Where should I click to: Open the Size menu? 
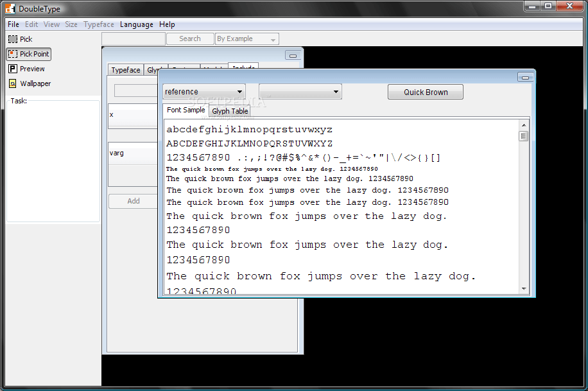pyautogui.click(x=71, y=24)
